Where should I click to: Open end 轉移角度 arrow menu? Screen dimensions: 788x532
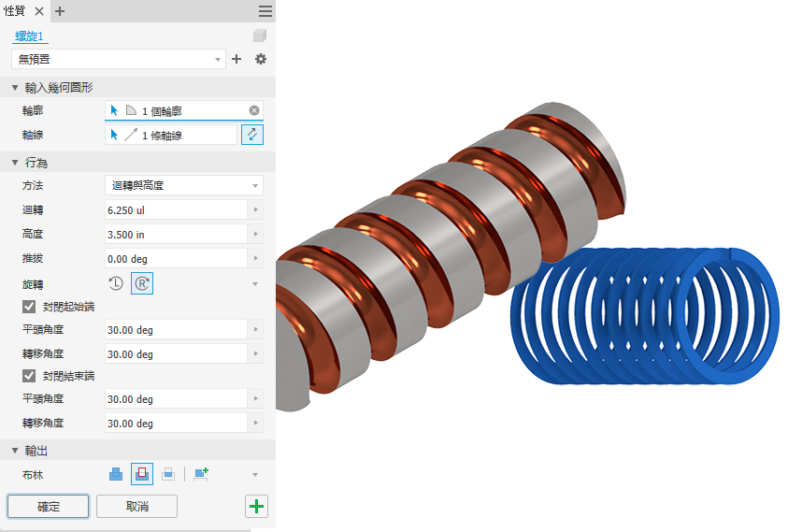(256, 424)
